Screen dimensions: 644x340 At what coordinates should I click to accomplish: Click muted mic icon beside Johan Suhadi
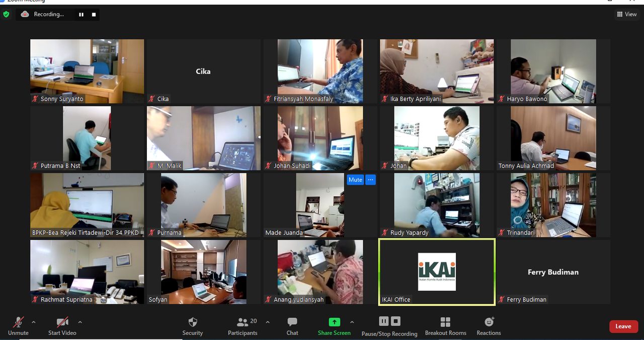click(x=269, y=166)
